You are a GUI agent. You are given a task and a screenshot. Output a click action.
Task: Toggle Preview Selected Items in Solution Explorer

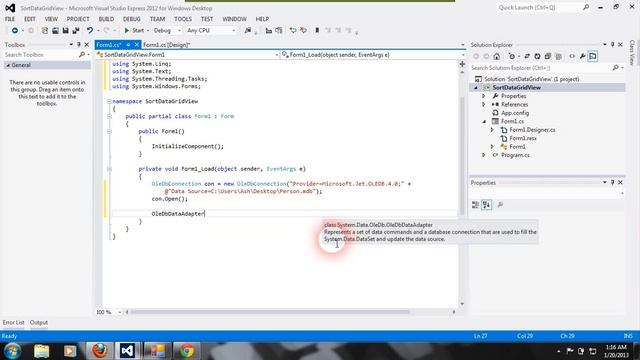point(593,56)
